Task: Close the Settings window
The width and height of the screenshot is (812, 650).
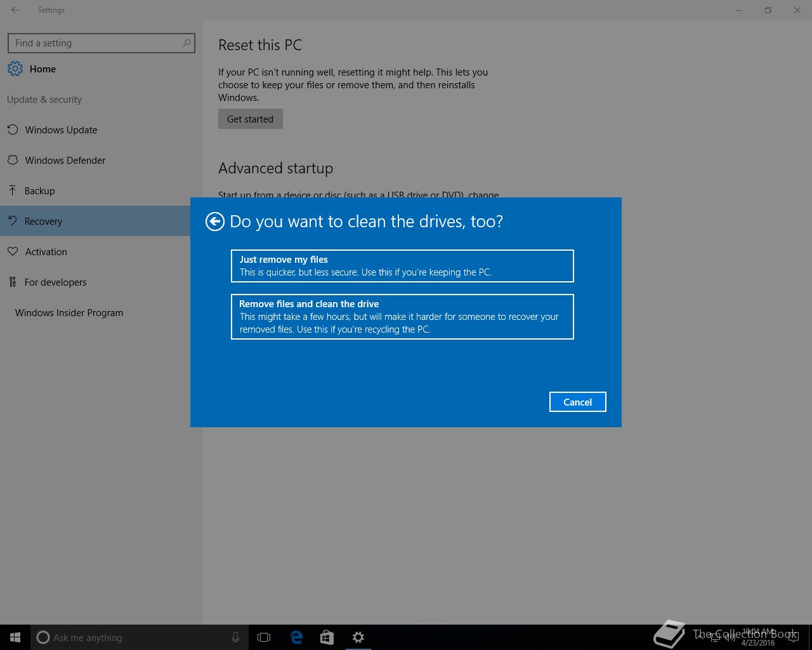Action: point(797,10)
